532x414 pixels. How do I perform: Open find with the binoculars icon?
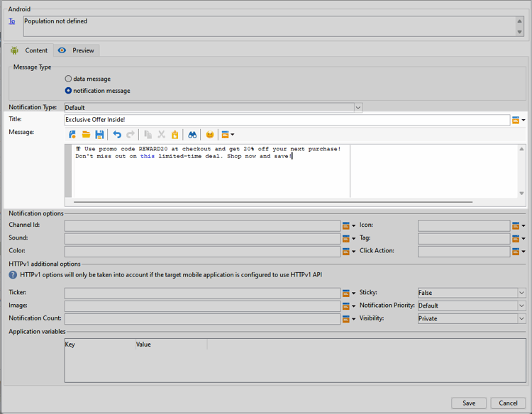pyautogui.click(x=192, y=135)
